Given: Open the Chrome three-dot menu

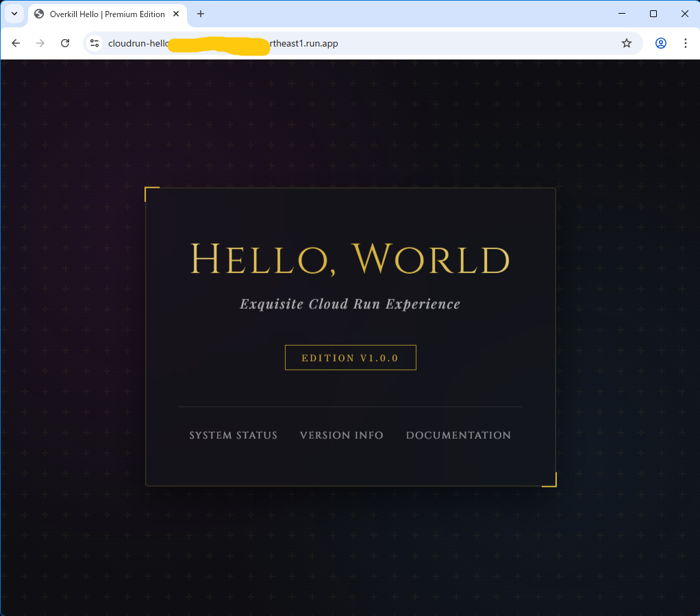Looking at the screenshot, I should [x=686, y=42].
